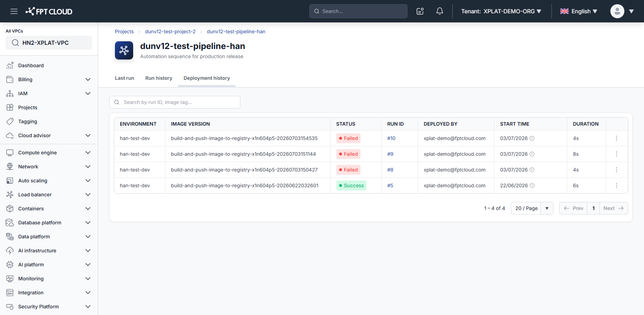The height and width of the screenshot is (315, 644).
Task: Switch to the Run history tab
Action: coord(159,78)
